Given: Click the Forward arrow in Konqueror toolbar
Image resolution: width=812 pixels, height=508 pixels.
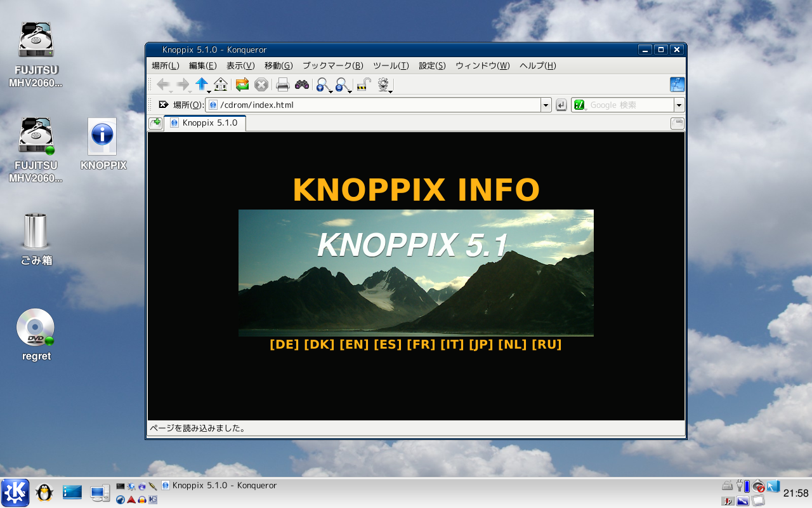Looking at the screenshot, I should click(183, 84).
